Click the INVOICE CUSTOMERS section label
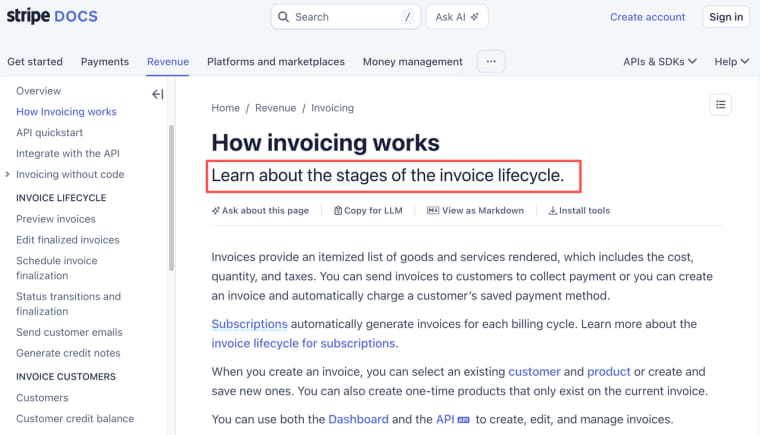Screen dimensions: 760x435 pyautogui.click(x=66, y=377)
